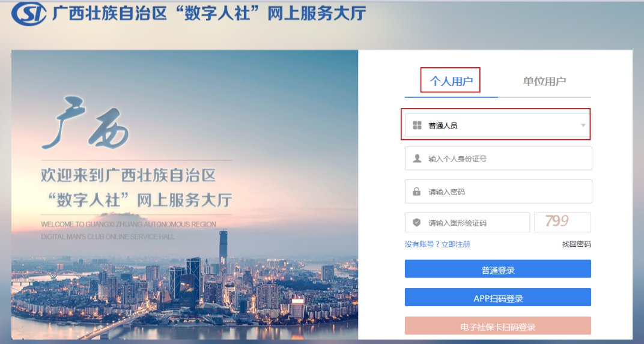Refresh the 799 captcha image
The height and width of the screenshot is (344, 644).
(562, 222)
